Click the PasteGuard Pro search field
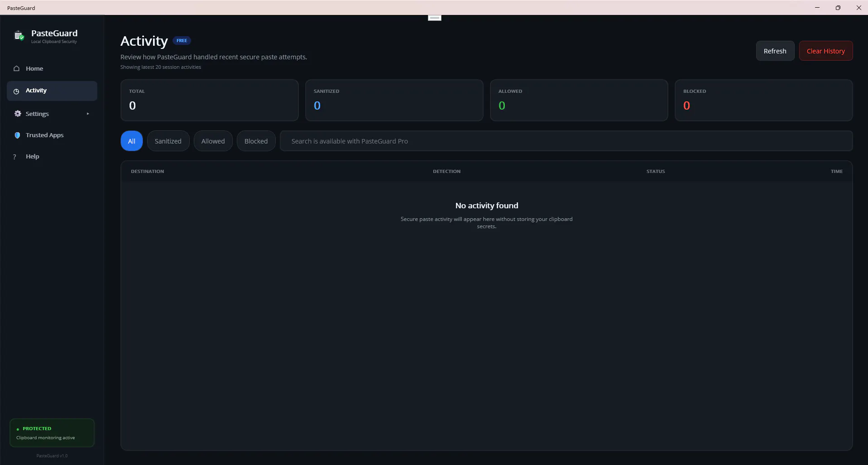Image resolution: width=868 pixels, height=465 pixels. 566,141
